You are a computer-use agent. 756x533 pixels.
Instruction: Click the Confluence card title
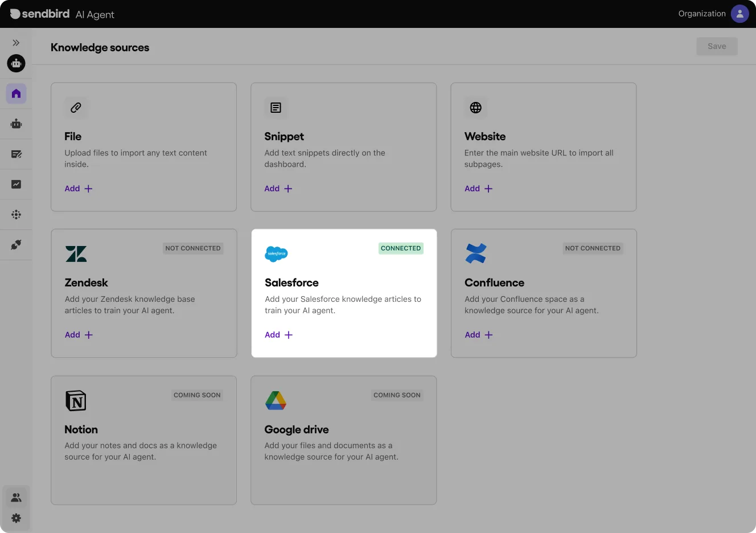point(494,282)
